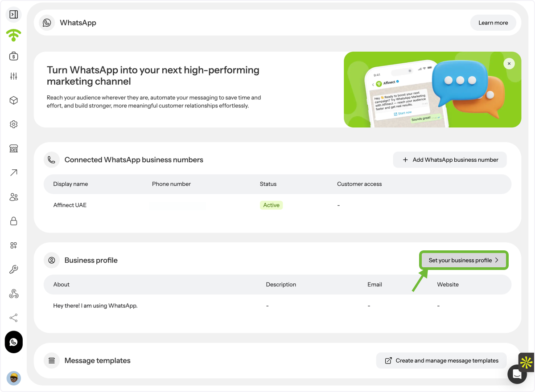Click the Email column header
This screenshot has width=535, height=392.
click(x=374, y=285)
